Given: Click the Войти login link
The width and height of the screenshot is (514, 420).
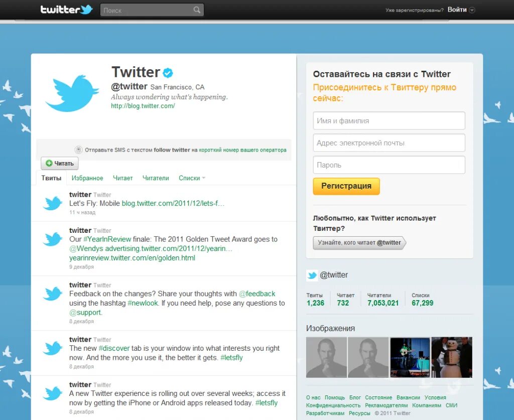Looking at the screenshot, I should click(x=457, y=10).
